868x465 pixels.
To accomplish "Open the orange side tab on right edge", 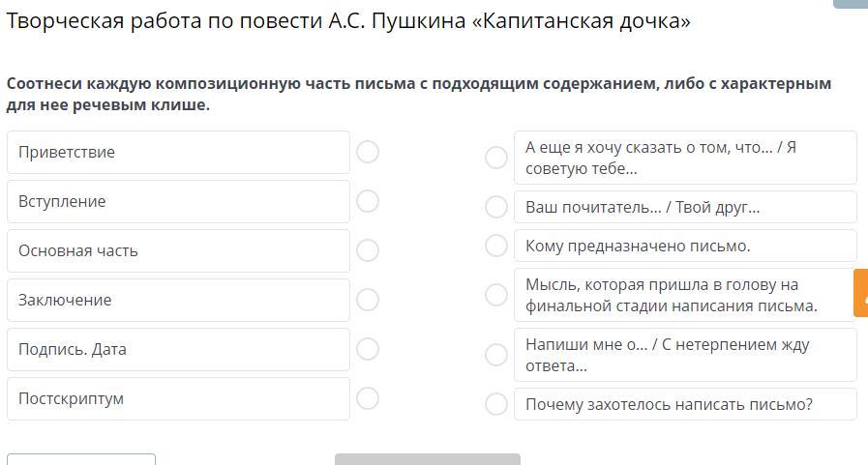I will pos(860,293).
